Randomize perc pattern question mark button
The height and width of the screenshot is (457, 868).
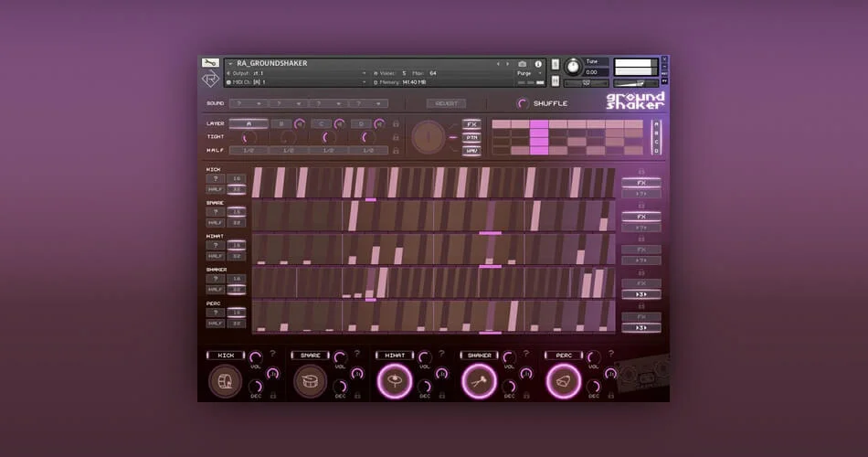point(216,313)
